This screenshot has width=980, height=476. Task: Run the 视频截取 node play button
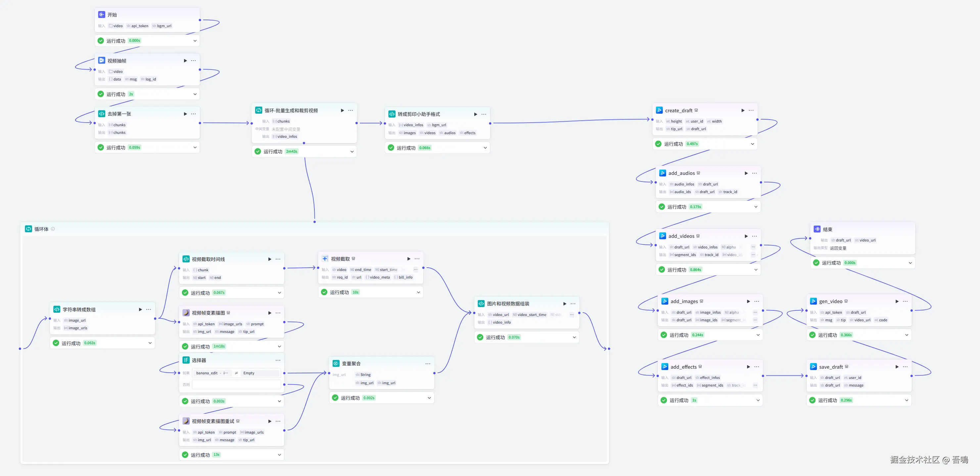(409, 259)
